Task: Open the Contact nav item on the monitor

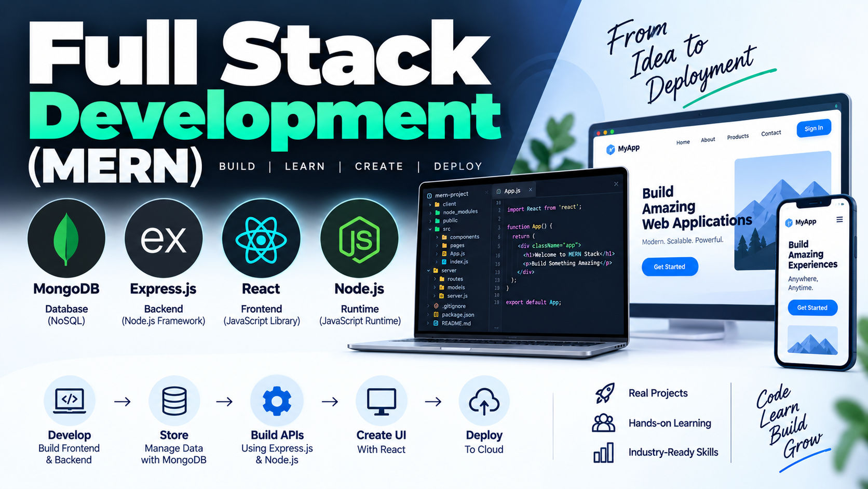Action: pyautogui.click(x=771, y=133)
